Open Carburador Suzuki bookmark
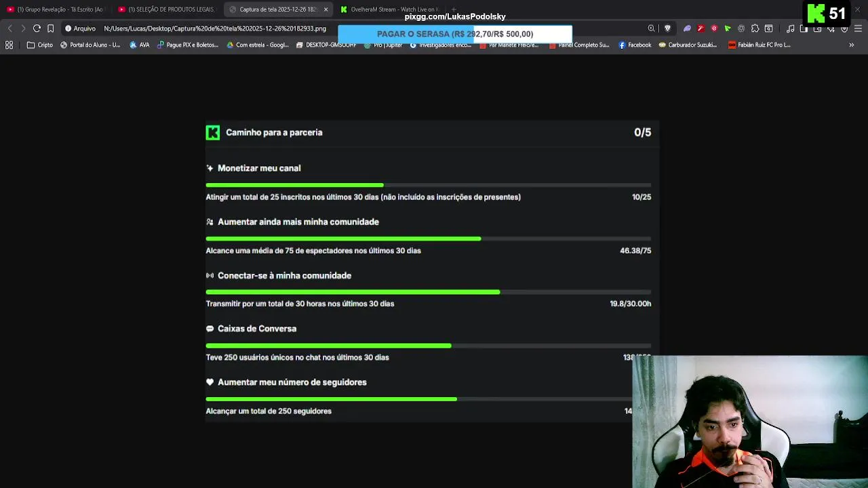Image resolution: width=868 pixels, height=488 pixels. click(688, 45)
